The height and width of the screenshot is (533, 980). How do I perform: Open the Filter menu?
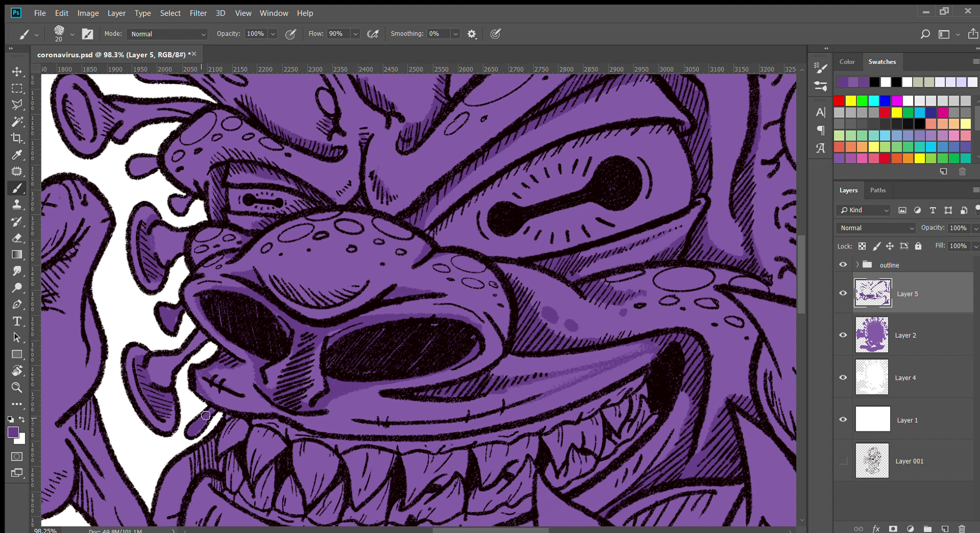(x=198, y=13)
